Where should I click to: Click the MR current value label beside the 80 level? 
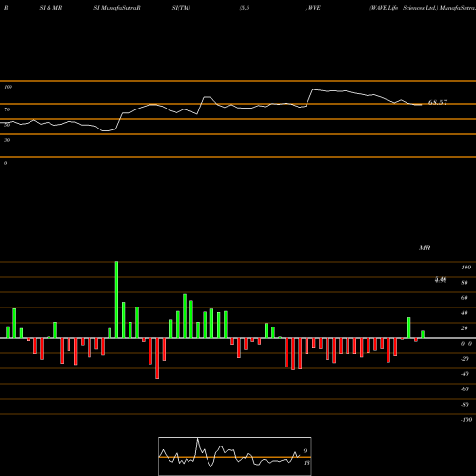click(x=441, y=280)
